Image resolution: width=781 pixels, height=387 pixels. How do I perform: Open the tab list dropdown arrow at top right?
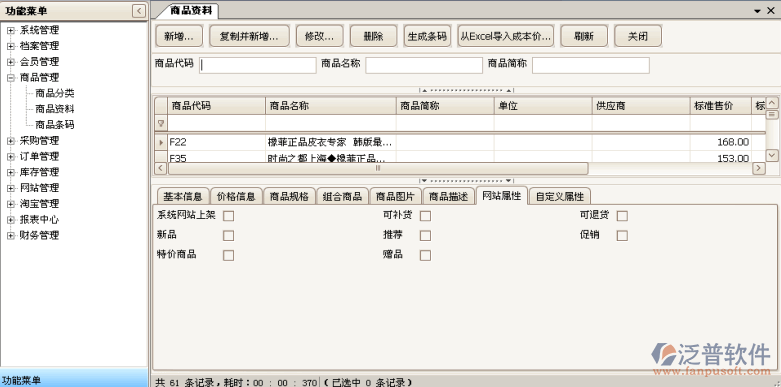click(x=757, y=10)
